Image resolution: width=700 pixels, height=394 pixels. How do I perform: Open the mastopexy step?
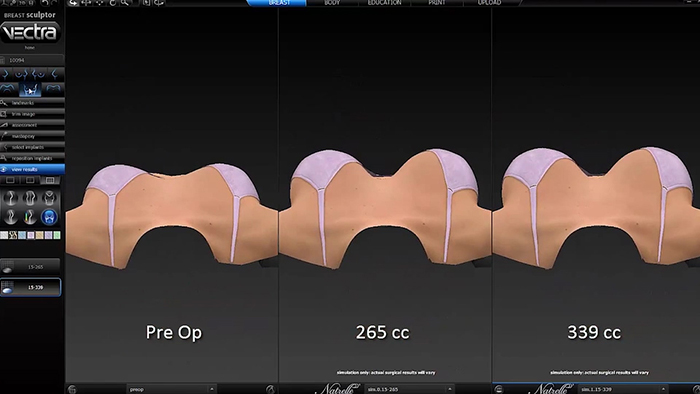click(32, 136)
